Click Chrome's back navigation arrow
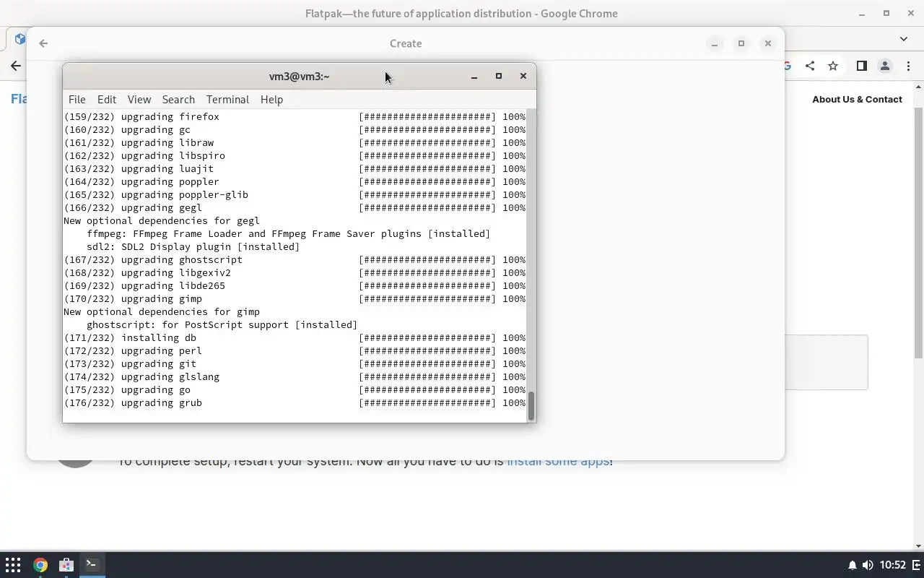This screenshot has width=924, height=578. tap(16, 66)
